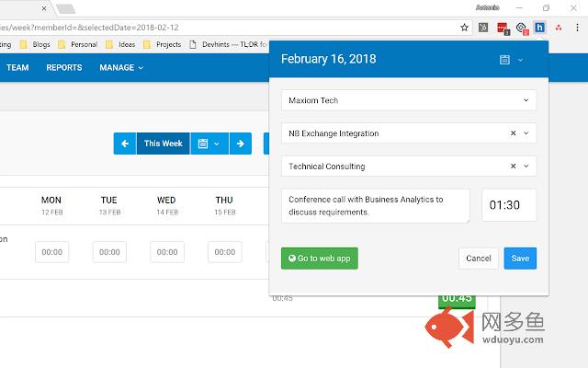Click the Wednesday 14 Feb time field
Viewport: 588px width, 368px height.
click(x=167, y=252)
